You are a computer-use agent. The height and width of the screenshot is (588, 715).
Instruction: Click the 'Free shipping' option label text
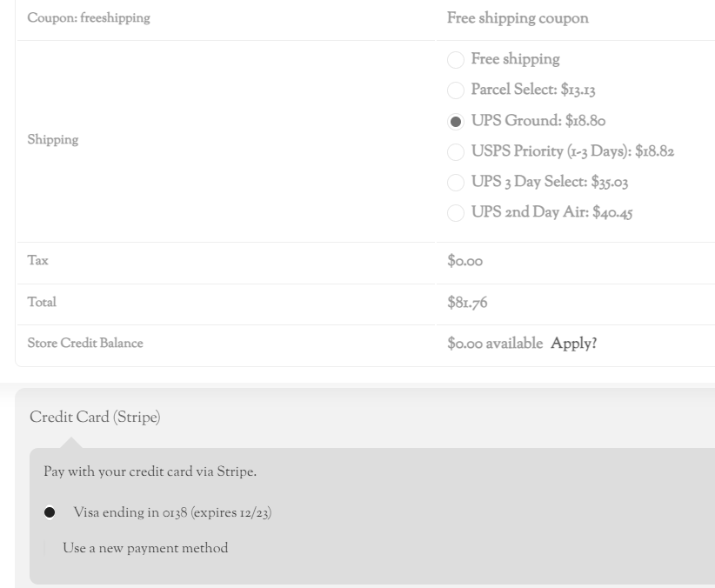[515, 59]
